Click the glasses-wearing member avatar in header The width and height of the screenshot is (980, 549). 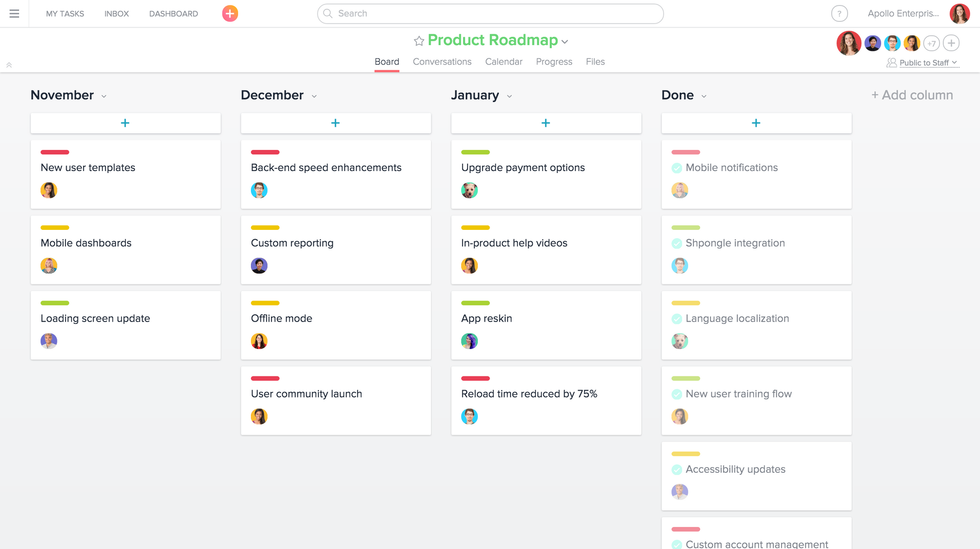pyautogui.click(x=892, y=43)
